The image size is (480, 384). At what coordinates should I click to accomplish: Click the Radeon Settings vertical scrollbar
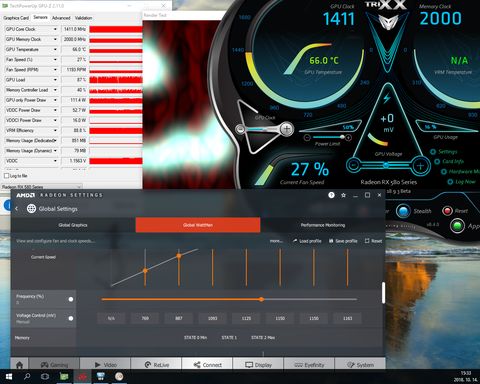[x=383, y=293]
